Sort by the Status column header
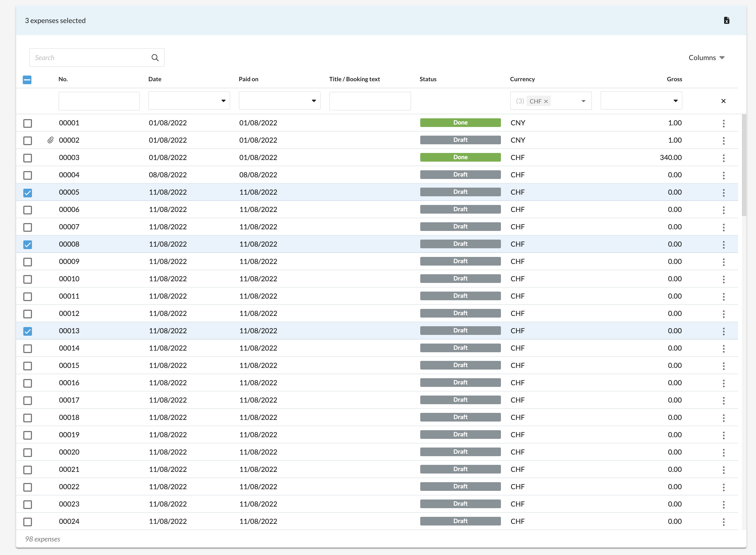The image size is (756, 555). point(428,79)
